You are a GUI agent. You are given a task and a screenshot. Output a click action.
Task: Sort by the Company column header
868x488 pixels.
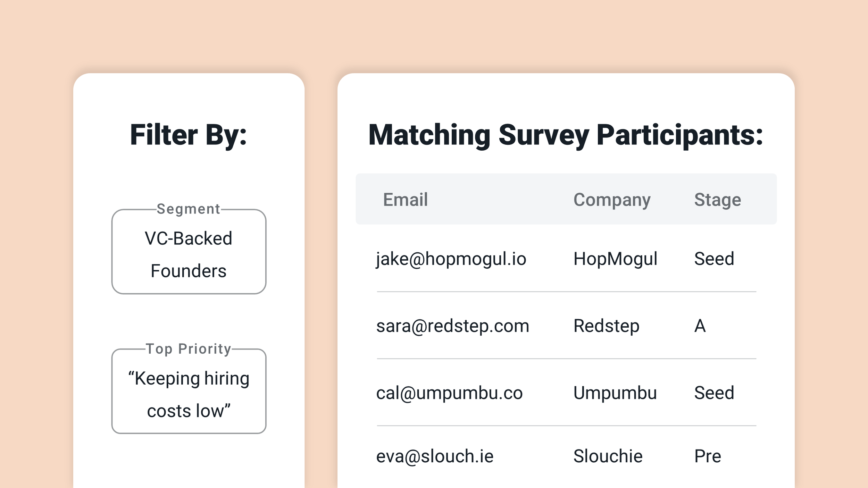(x=612, y=200)
